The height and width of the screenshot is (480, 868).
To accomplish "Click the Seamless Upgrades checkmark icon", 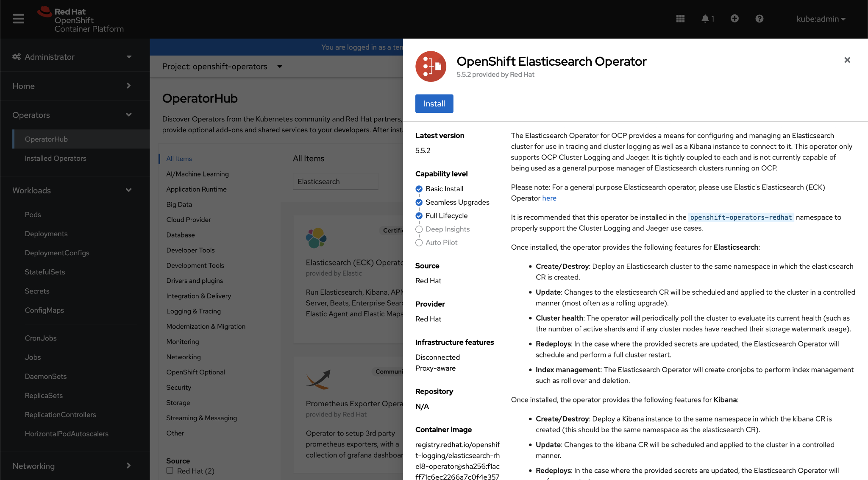I will (x=419, y=202).
